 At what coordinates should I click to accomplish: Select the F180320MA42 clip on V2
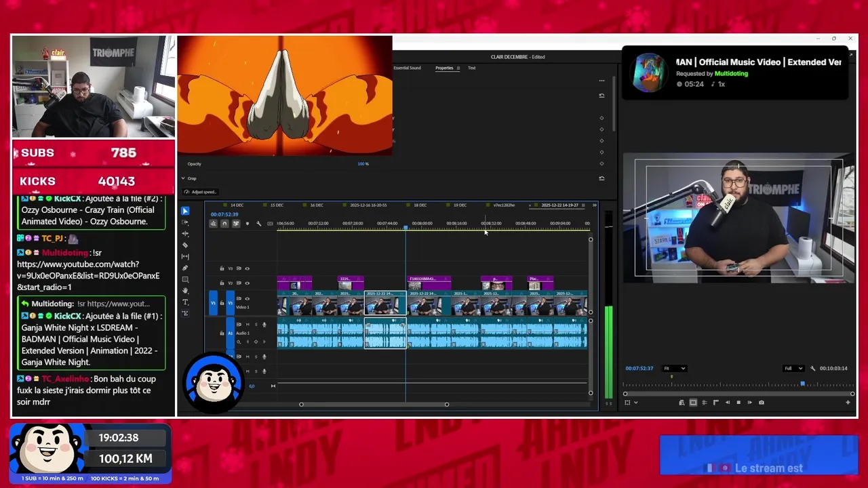coord(429,283)
